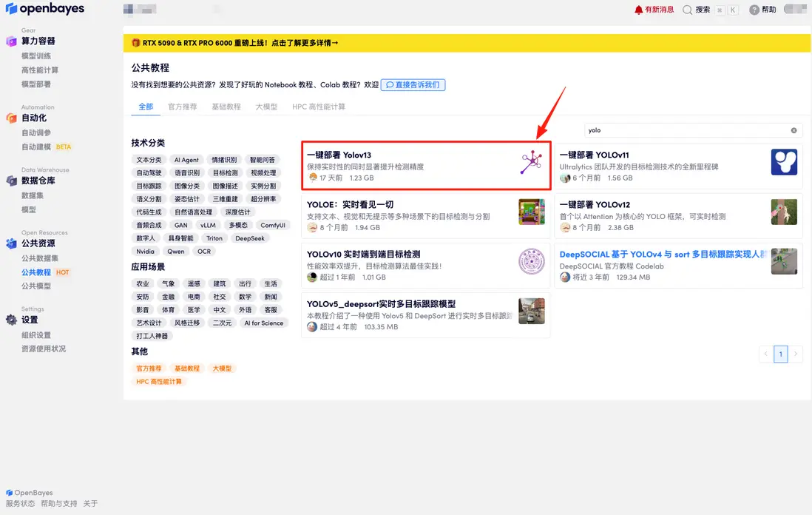812x515 pixels.
Task: Open 公共模型 in sidebar
Action: 36,286
